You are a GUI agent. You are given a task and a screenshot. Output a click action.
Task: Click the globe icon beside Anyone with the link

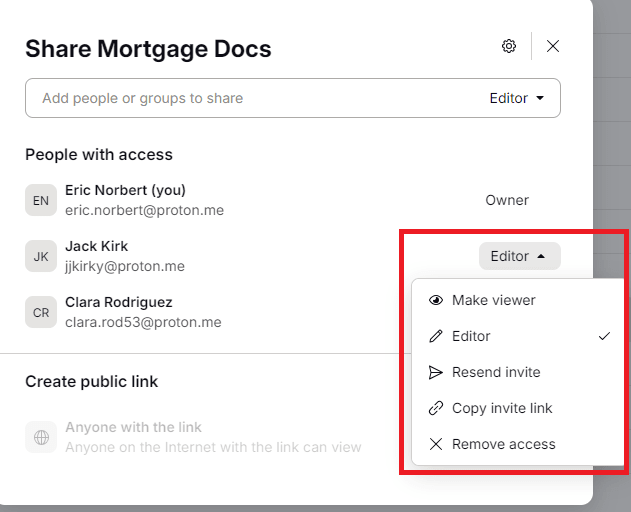click(x=41, y=437)
